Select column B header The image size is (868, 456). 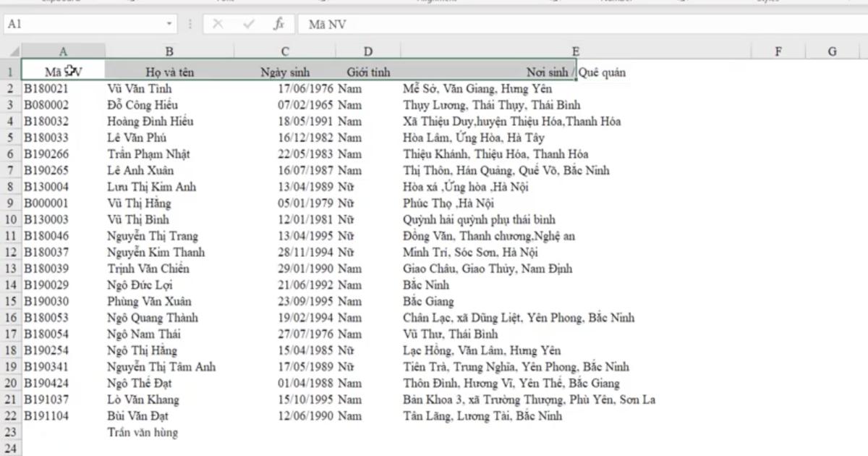169,51
